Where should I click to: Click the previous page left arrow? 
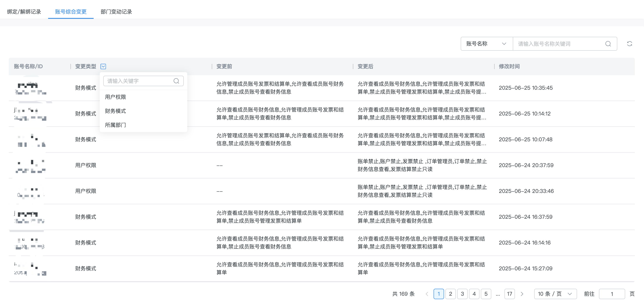pyautogui.click(x=427, y=294)
